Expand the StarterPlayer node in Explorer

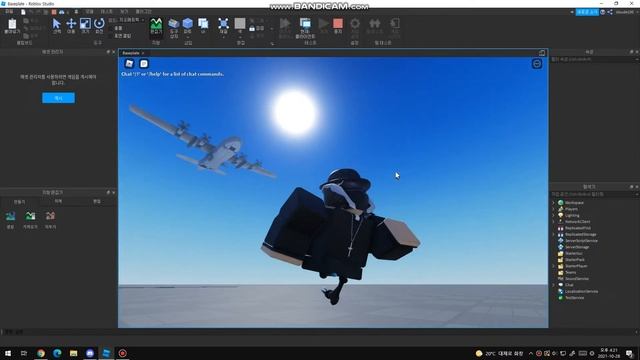click(554, 266)
